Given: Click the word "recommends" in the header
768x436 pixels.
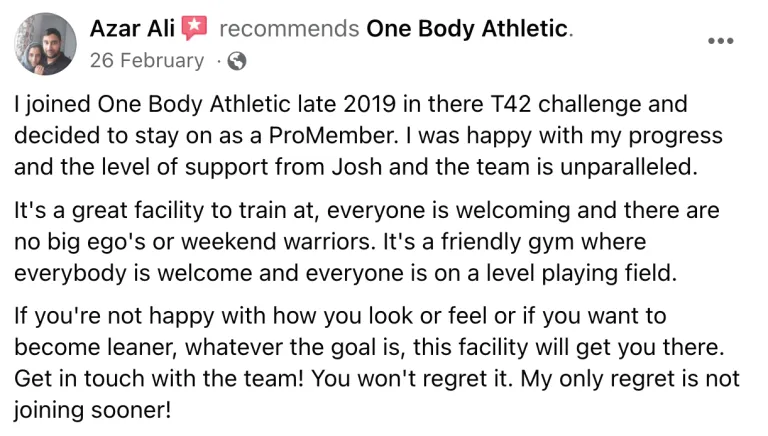Looking at the screenshot, I should 289,28.
